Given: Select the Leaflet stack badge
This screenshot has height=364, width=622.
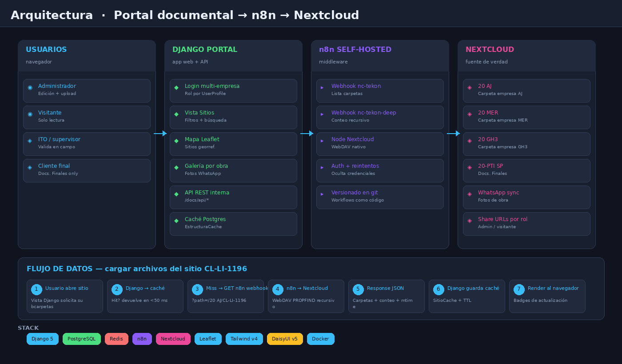Looking at the screenshot, I should pyautogui.click(x=208, y=339).
